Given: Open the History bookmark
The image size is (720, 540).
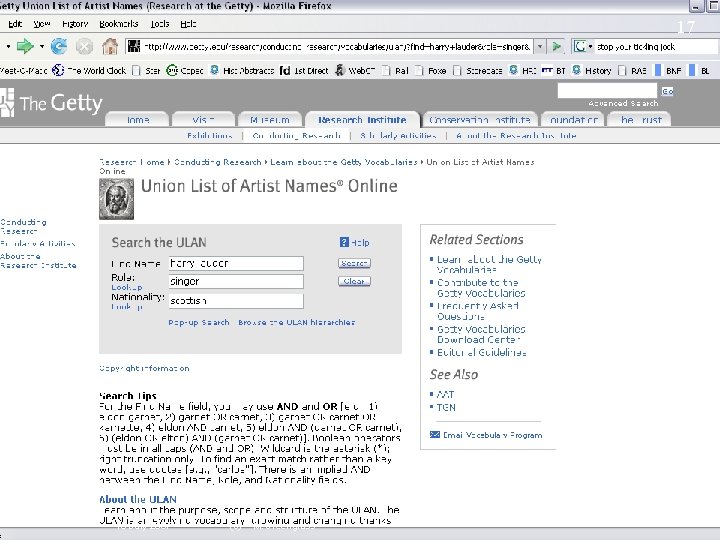Looking at the screenshot, I should click(x=591, y=71).
